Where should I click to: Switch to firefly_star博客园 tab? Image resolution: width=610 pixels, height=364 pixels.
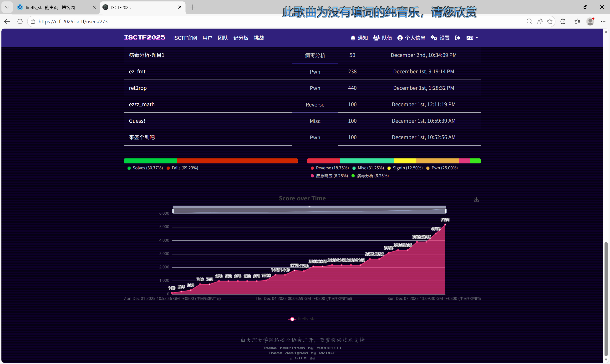tap(50, 7)
